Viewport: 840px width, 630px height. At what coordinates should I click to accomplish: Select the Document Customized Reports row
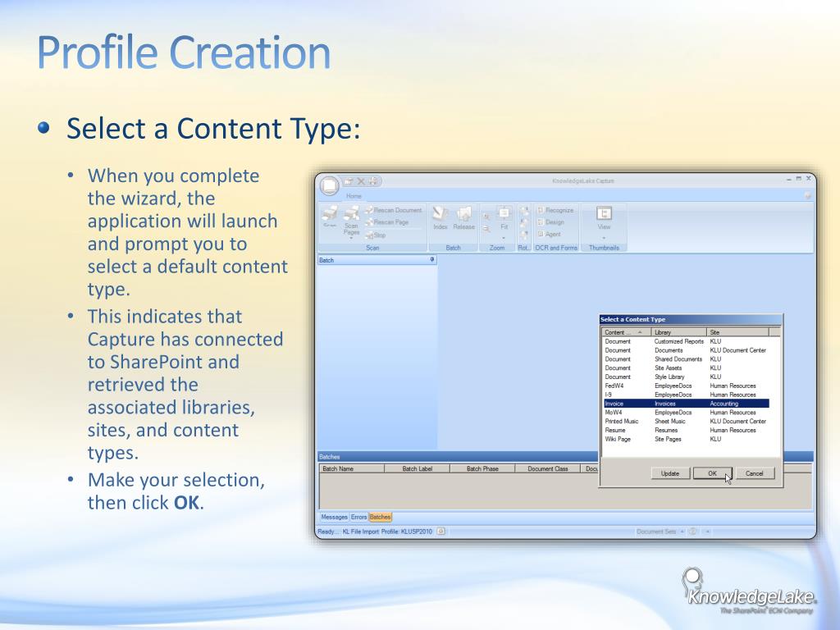point(687,341)
